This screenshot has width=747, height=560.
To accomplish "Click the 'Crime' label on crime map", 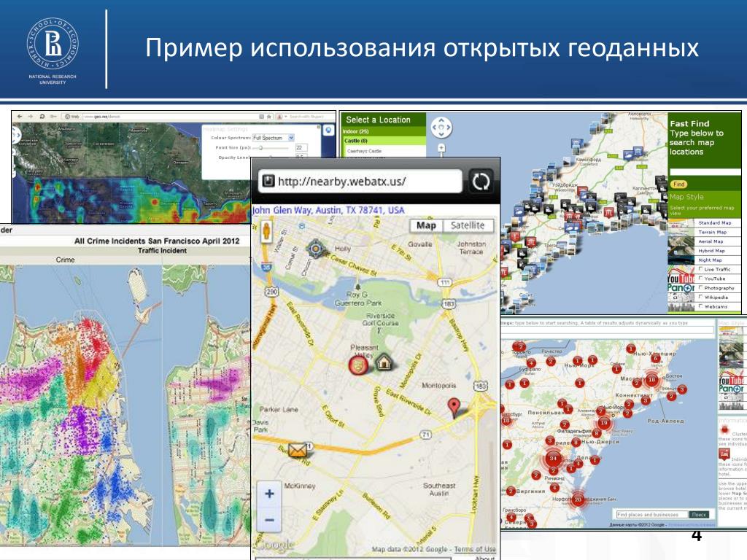I will [x=65, y=260].
